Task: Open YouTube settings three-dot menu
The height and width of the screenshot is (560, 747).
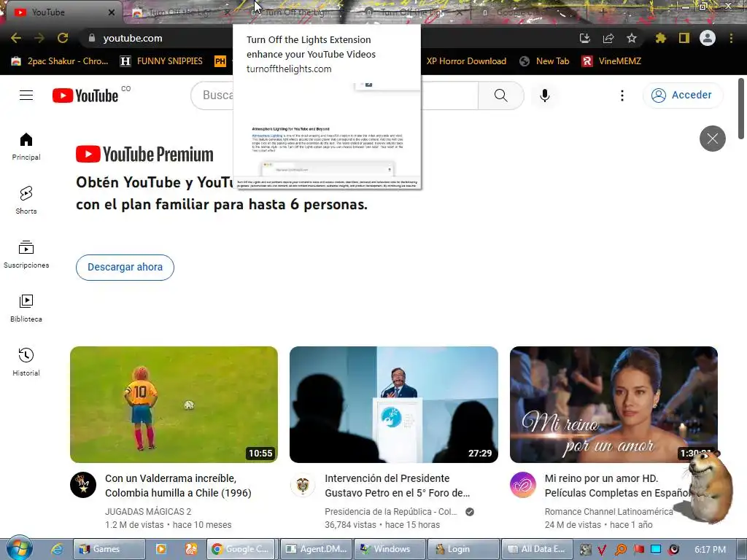Action: 622,96
